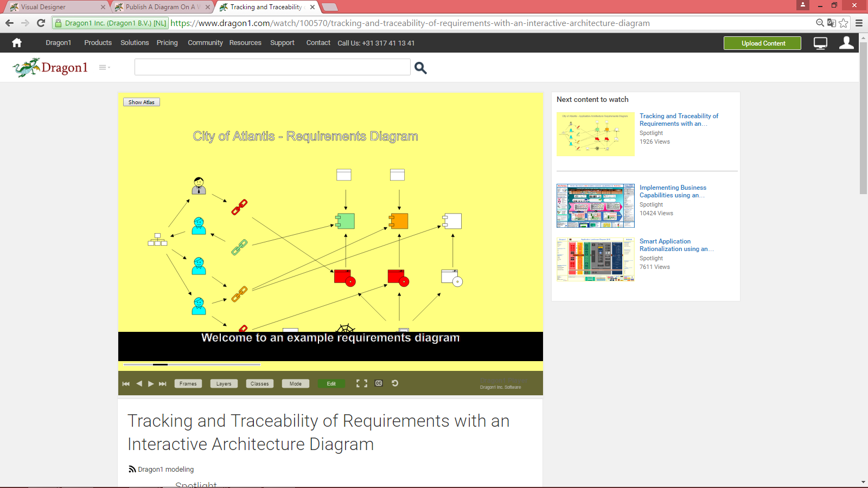
Task: Click the translate page icon
Action: [x=831, y=23]
